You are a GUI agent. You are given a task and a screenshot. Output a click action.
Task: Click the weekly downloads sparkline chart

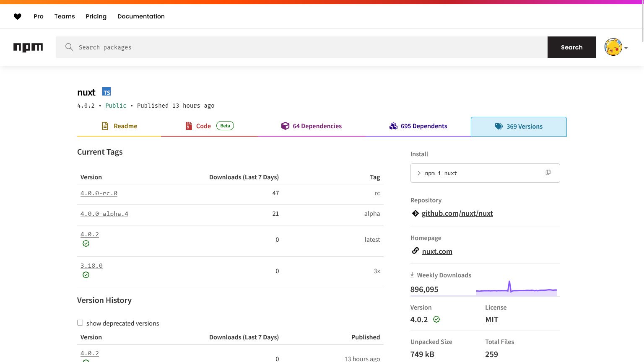pyautogui.click(x=517, y=288)
